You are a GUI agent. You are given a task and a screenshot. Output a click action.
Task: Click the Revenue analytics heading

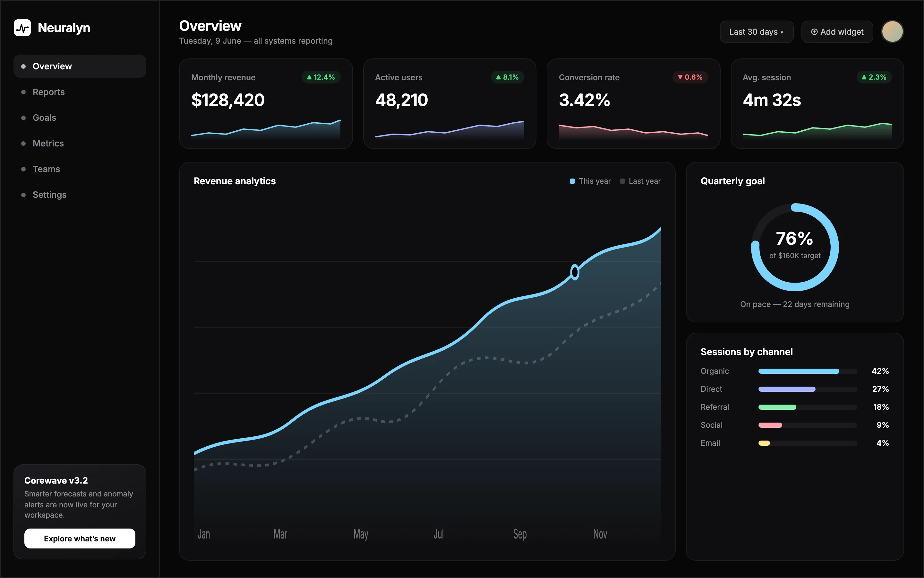pos(235,181)
